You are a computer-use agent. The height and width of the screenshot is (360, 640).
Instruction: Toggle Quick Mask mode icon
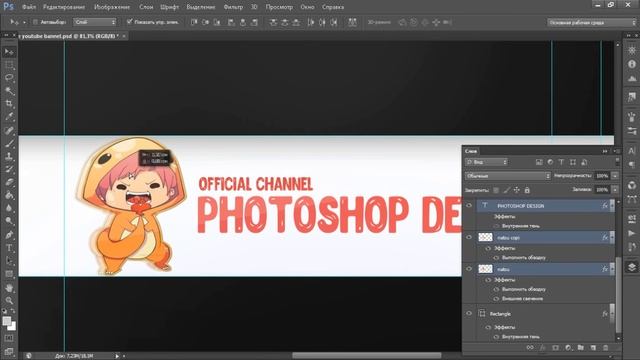coord(9,338)
